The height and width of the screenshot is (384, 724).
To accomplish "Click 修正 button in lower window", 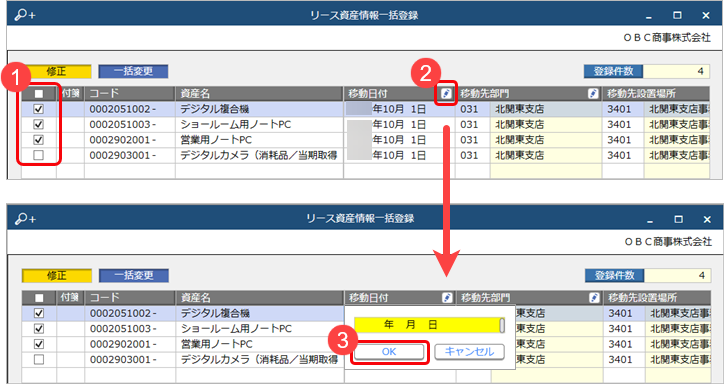I will pyautogui.click(x=56, y=276).
